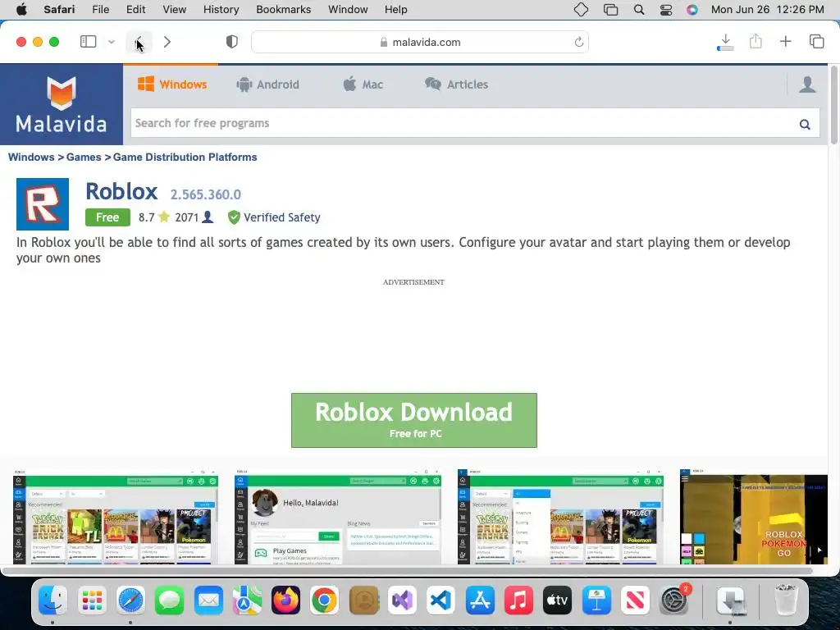
Task: Open the Verified Safety shield badge
Action: tap(273, 217)
